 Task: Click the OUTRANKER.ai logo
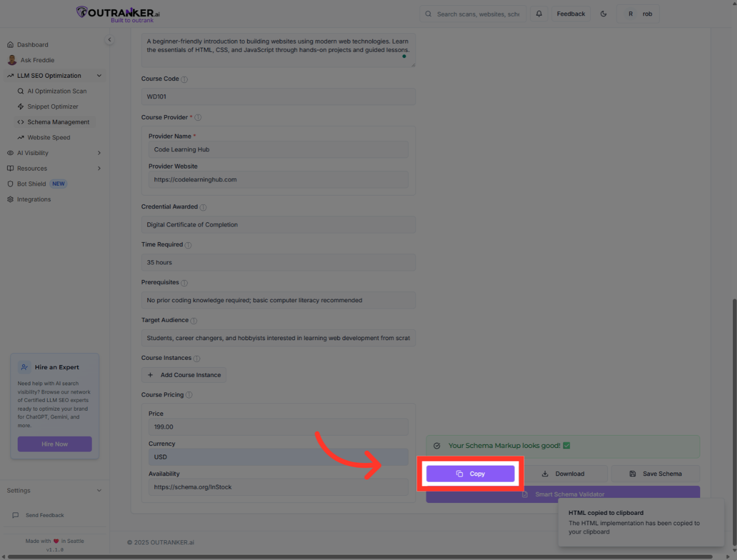[x=118, y=14]
